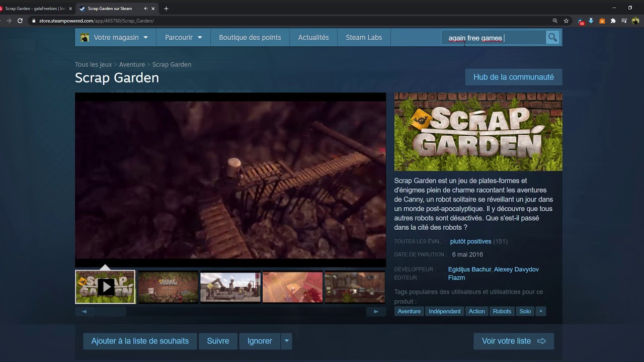
Task: Select the Indépendant tag
Action: click(x=445, y=311)
